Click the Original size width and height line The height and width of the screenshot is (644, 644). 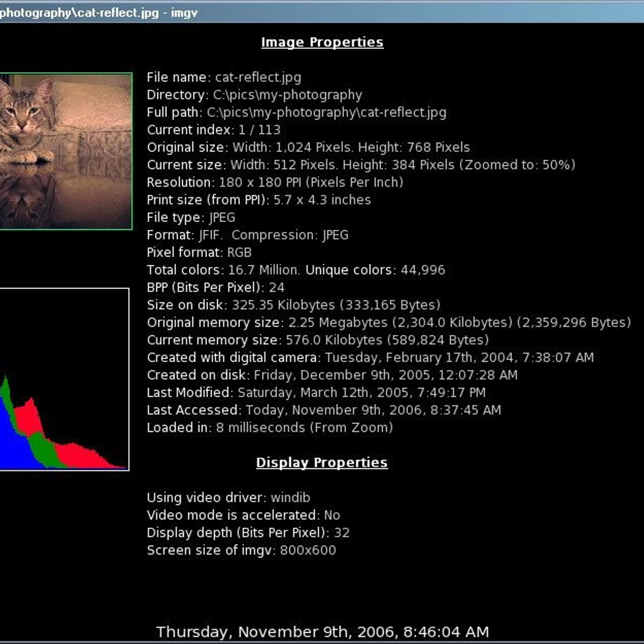coord(308,148)
